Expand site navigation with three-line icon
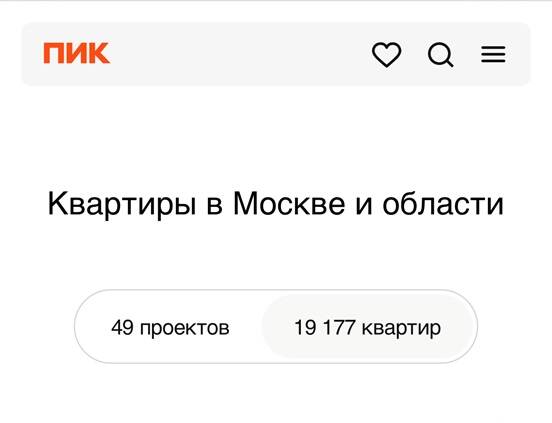The height and width of the screenshot is (423, 552). [x=493, y=55]
